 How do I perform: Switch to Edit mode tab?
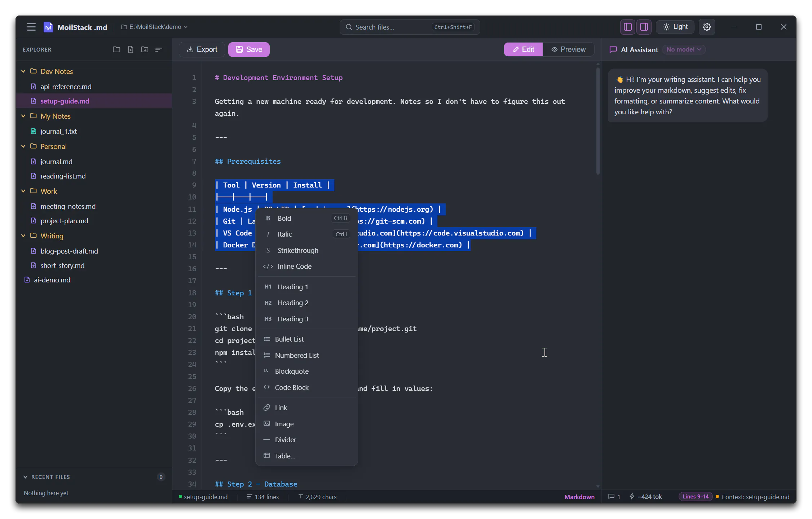coord(523,49)
